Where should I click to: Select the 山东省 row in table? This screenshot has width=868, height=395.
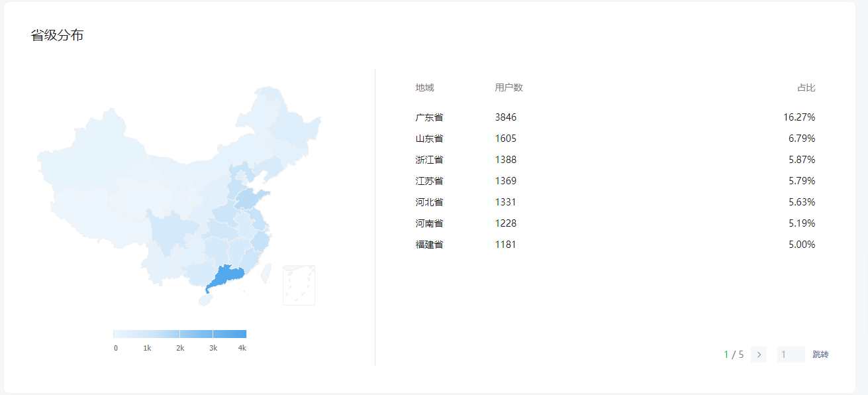pos(615,139)
